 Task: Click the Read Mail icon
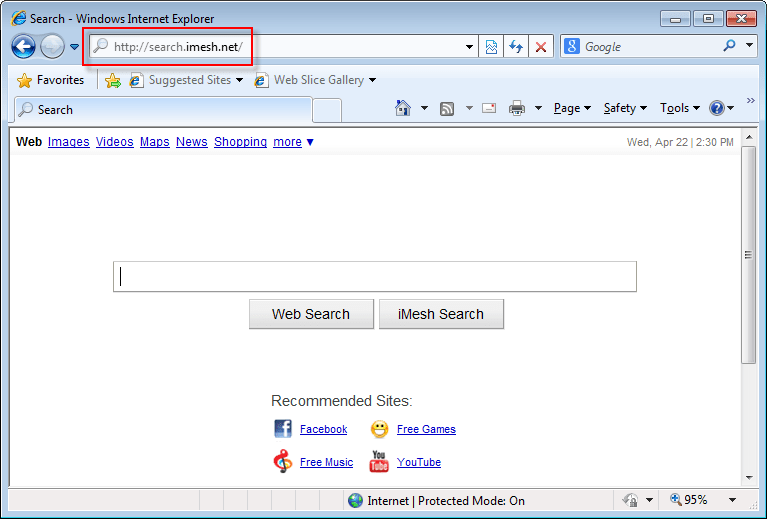pyautogui.click(x=489, y=108)
